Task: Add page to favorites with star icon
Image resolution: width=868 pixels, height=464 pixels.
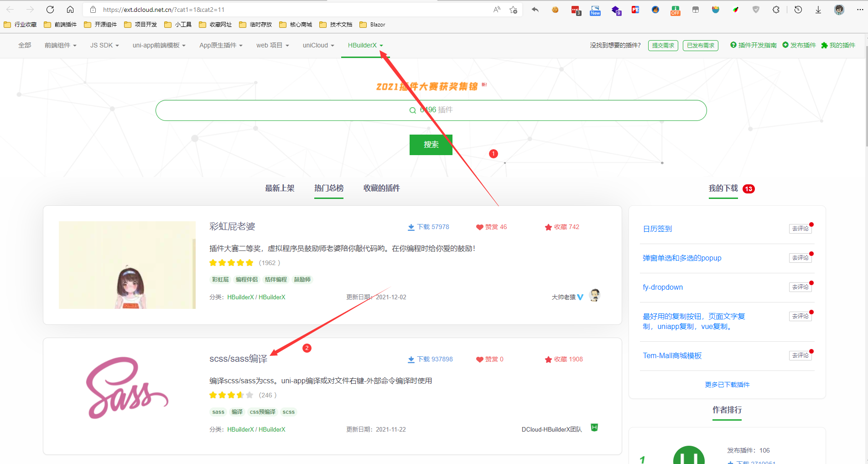Action: [x=514, y=10]
